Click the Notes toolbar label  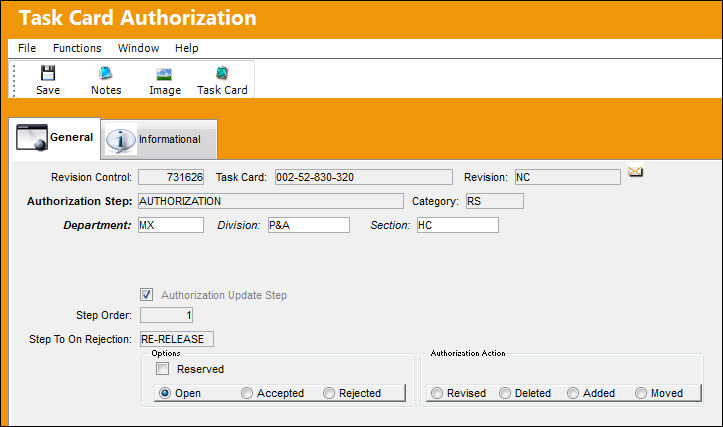(106, 90)
